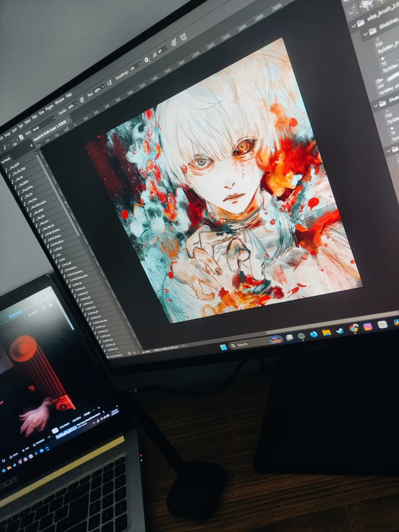
Task: Launch Steam from the taskbar
Action: (x=339, y=331)
